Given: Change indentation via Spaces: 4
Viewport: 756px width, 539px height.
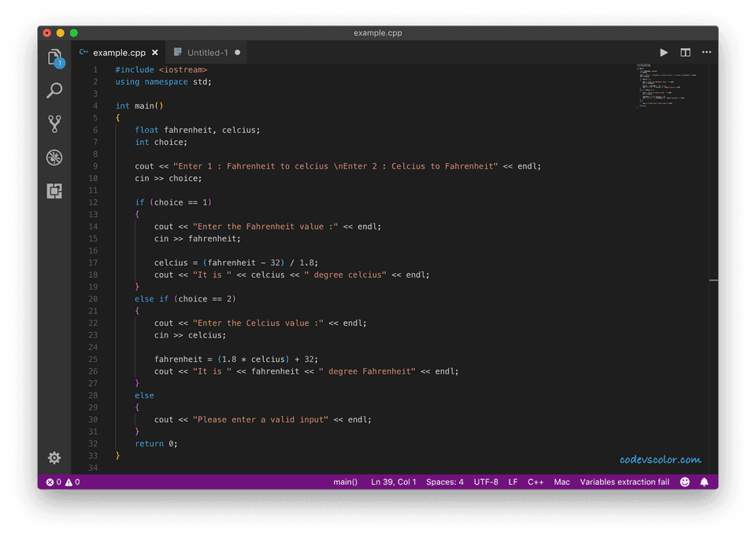Looking at the screenshot, I should point(445,482).
